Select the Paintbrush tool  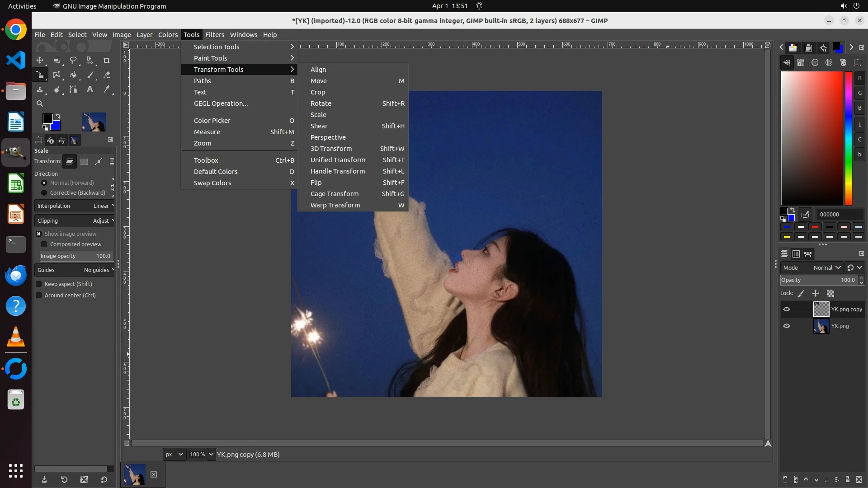tap(90, 75)
